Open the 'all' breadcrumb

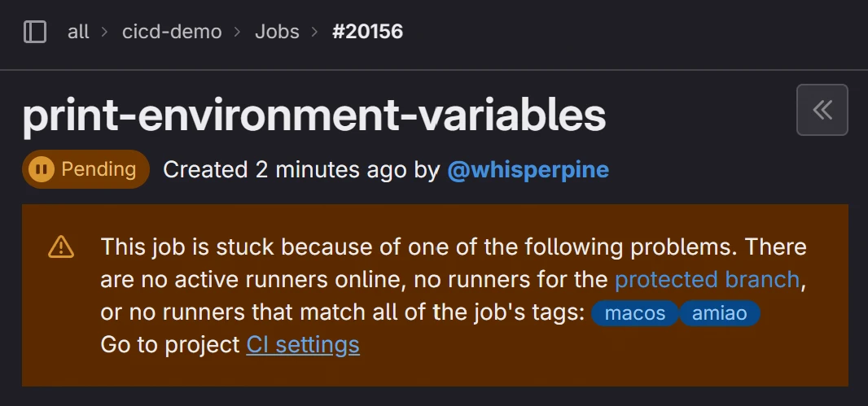[78, 32]
